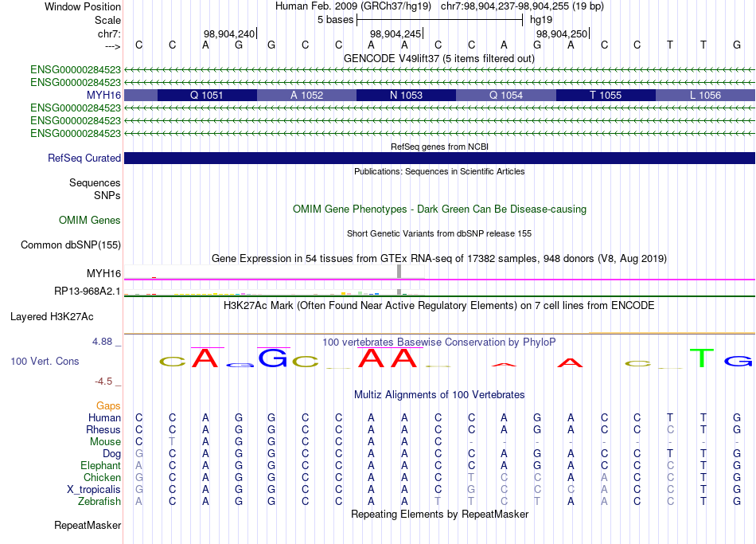Click the 98,904,250 ruler position
The width and height of the screenshot is (756, 544).
click(562, 33)
